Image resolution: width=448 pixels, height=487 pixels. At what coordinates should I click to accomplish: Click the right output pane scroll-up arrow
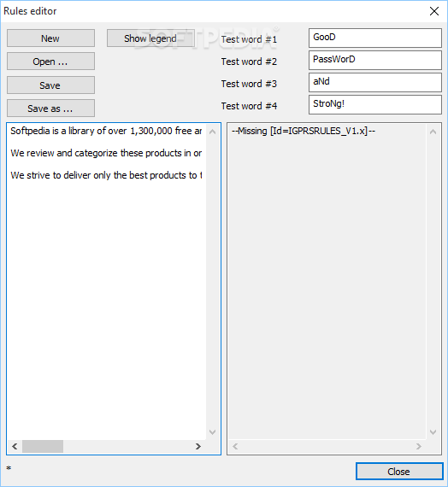tap(433, 132)
